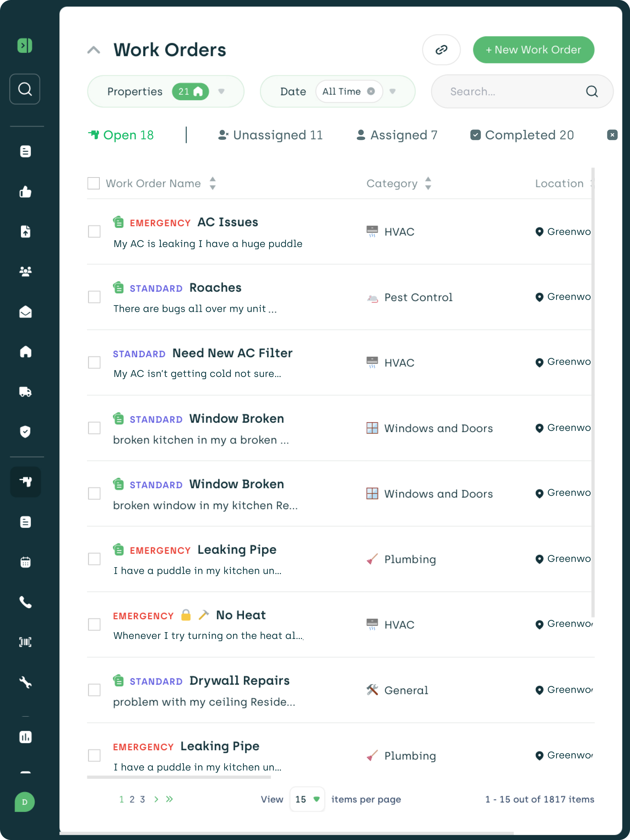Switch to the Completed 20 tab
The image size is (630, 840).
522,135
